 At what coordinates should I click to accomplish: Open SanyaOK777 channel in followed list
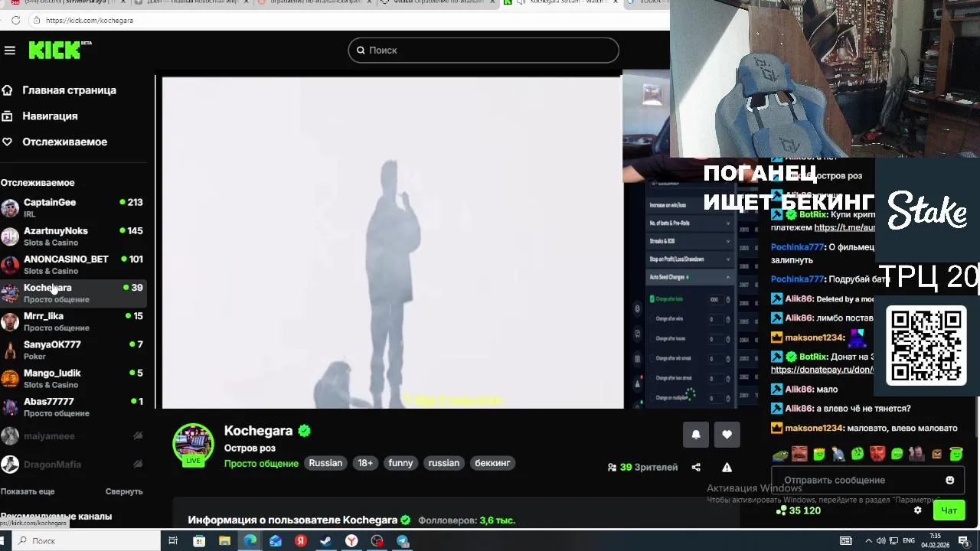[73, 350]
